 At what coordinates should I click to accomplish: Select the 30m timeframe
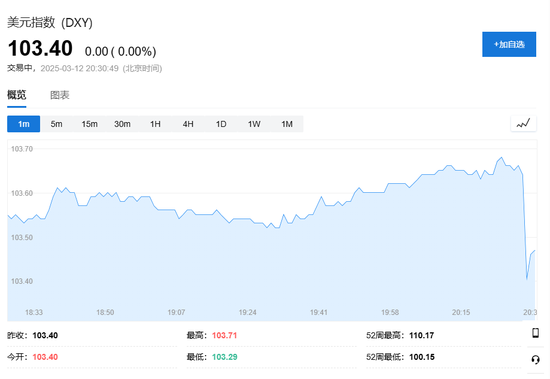click(122, 124)
